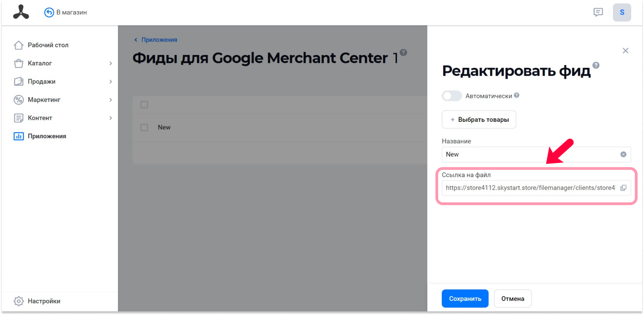Click the Настройки gear icon
The width and height of the screenshot is (644, 315).
[19, 301]
